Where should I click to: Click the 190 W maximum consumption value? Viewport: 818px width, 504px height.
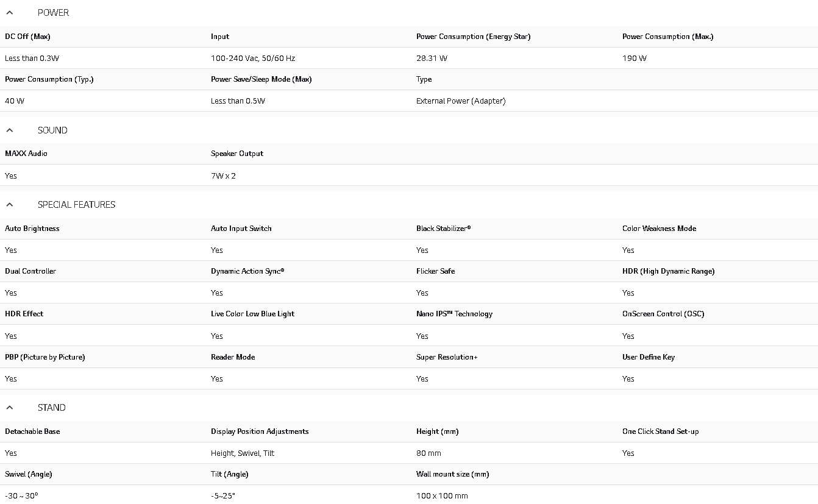point(634,59)
